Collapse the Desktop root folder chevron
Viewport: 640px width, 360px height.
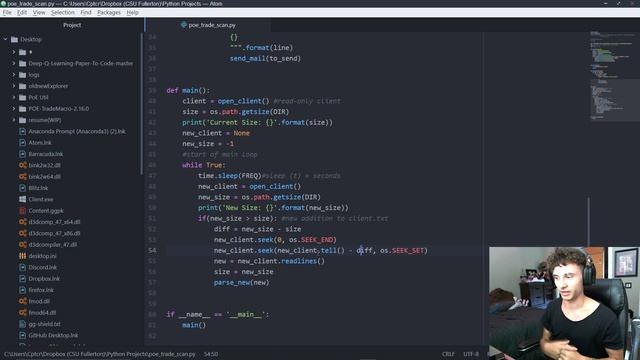5,40
